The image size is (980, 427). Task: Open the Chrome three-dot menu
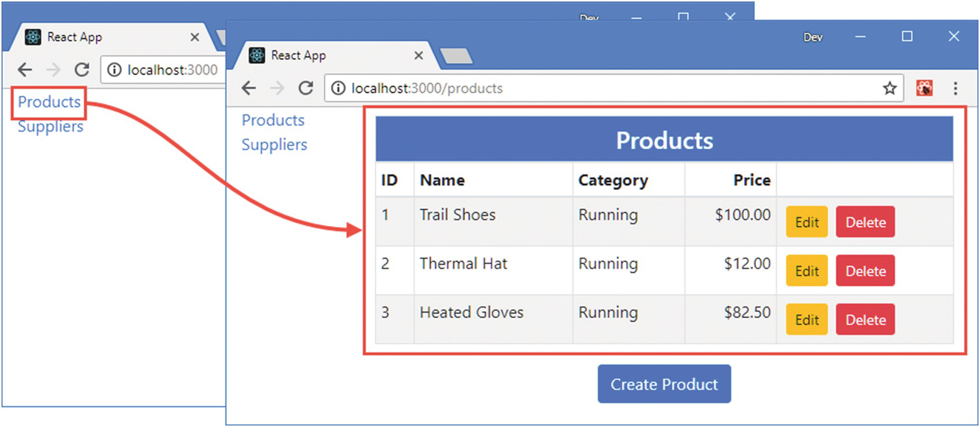click(955, 88)
